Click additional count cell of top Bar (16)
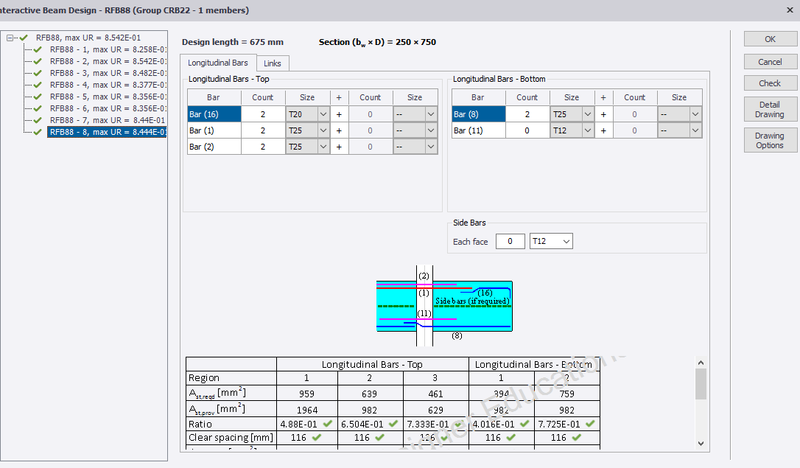Viewport: 800px width, 468px height. pos(370,114)
